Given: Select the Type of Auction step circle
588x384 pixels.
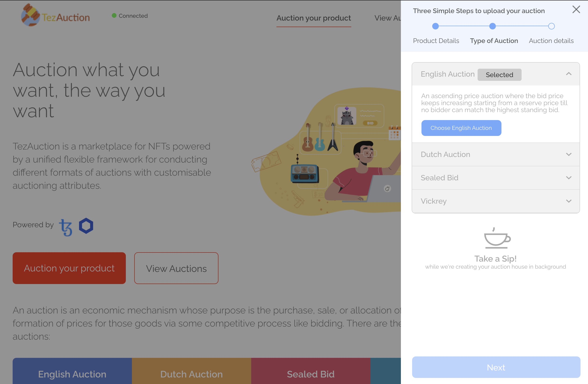Looking at the screenshot, I should point(492,26).
